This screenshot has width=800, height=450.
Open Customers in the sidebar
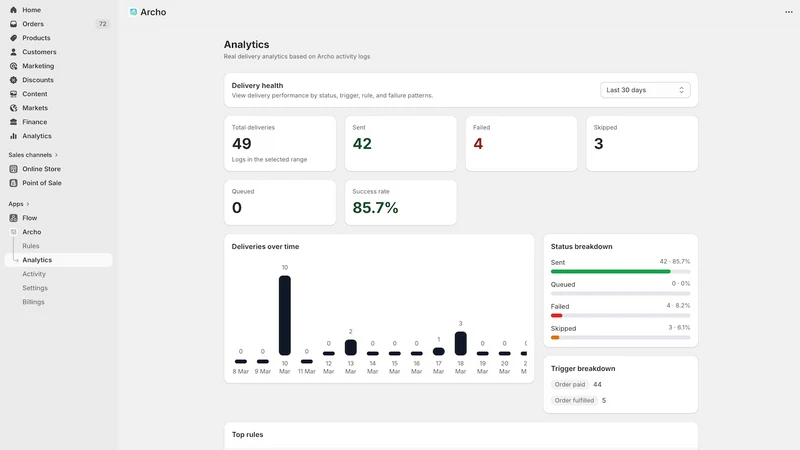pyautogui.click(x=39, y=52)
